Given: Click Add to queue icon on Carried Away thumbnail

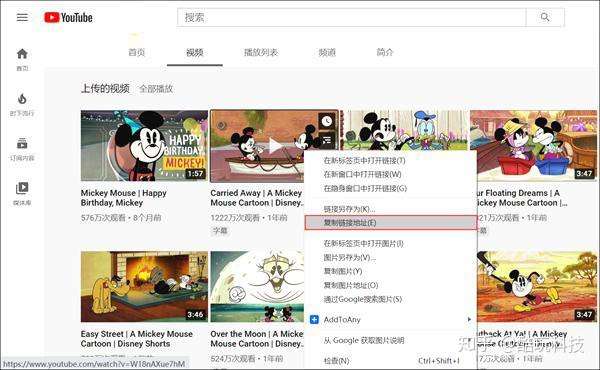Looking at the screenshot, I should click(327, 140).
